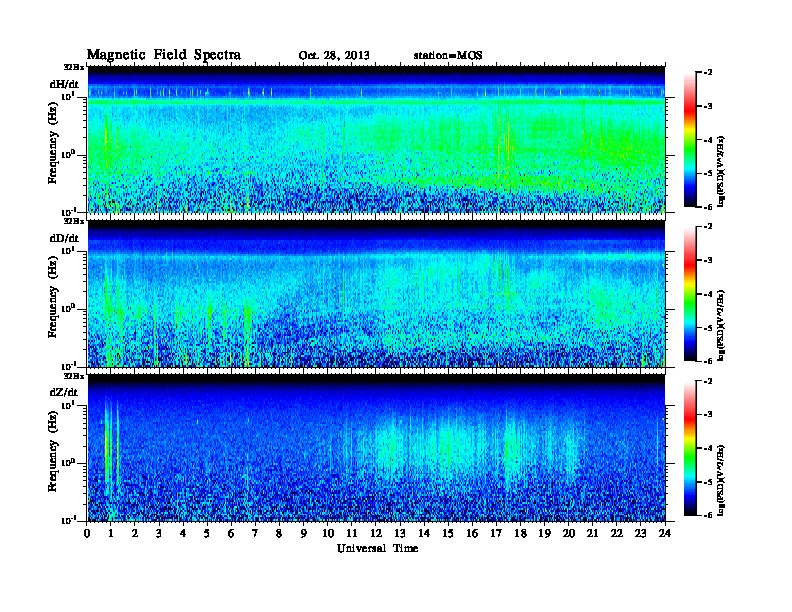Click hour tick label 9 on time axis
792x612 pixels.
pos(304,533)
